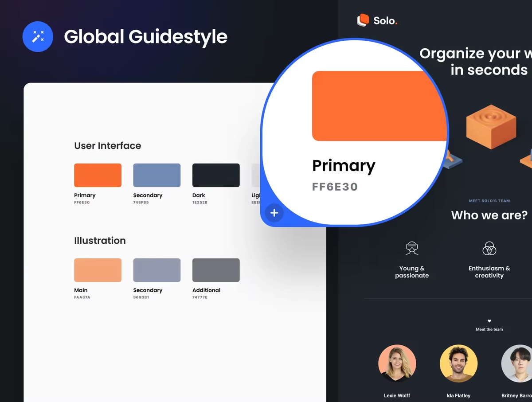Screen dimensions: 532x402
Task: Click the Meet the team link
Action: (489, 329)
